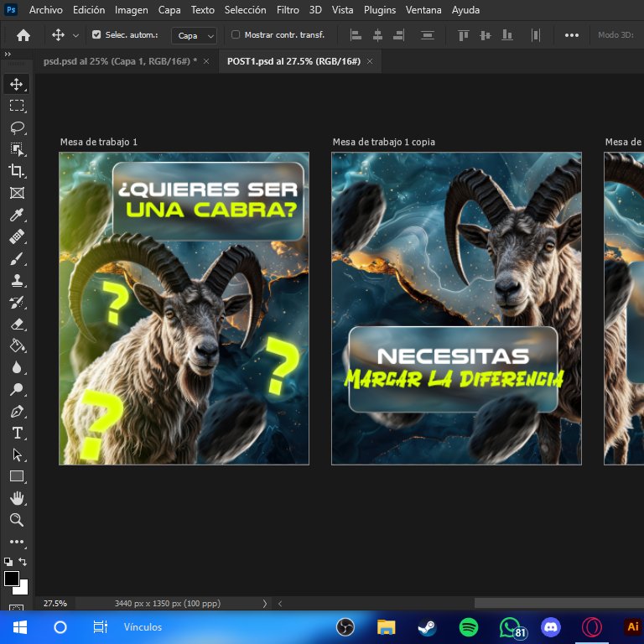Align right edges in options bar
Image resolution: width=644 pixels, height=644 pixels.
click(x=398, y=35)
